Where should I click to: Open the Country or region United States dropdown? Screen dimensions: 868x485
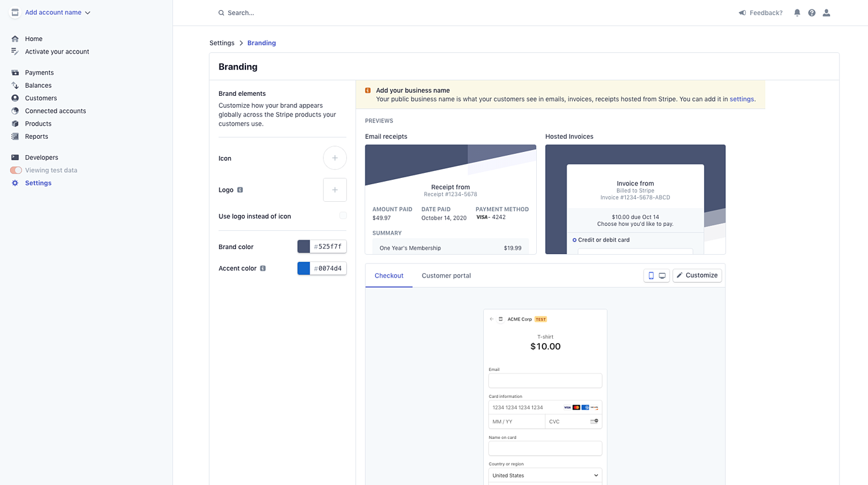pyautogui.click(x=545, y=476)
